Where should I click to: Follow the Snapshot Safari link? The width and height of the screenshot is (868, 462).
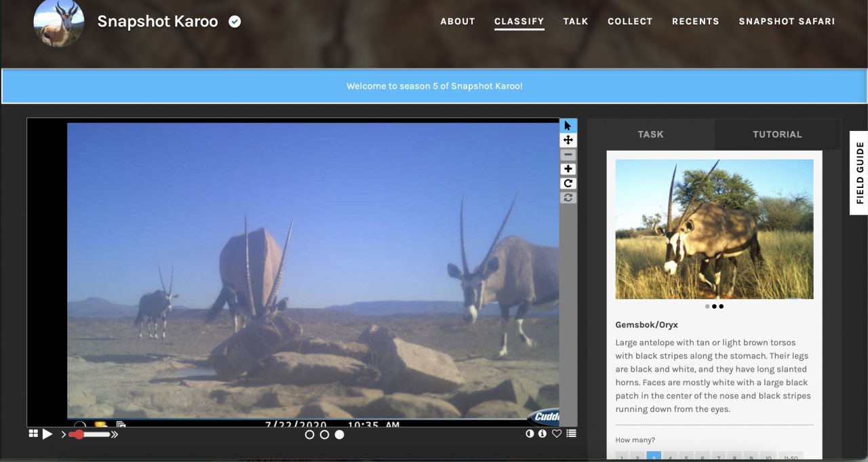click(787, 21)
